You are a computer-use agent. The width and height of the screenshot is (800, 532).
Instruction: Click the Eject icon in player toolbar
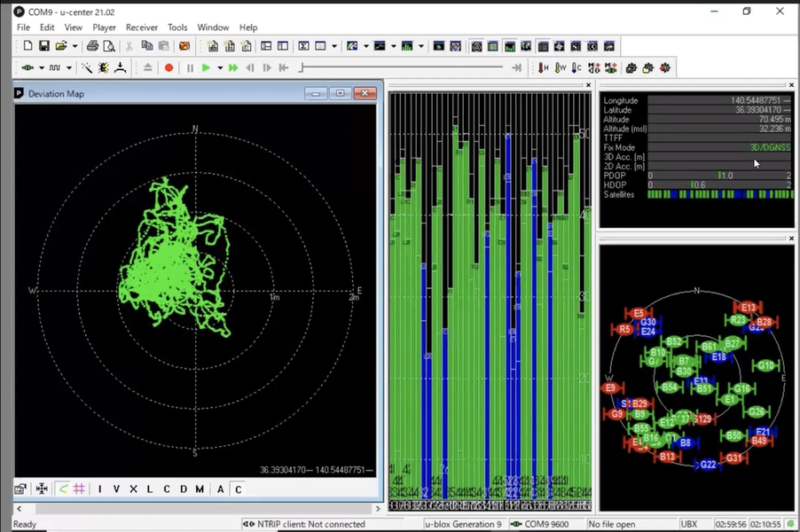tap(147, 67)
